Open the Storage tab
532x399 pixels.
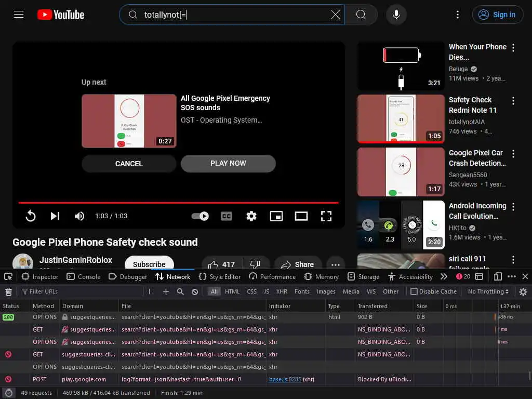coord(363,276)
